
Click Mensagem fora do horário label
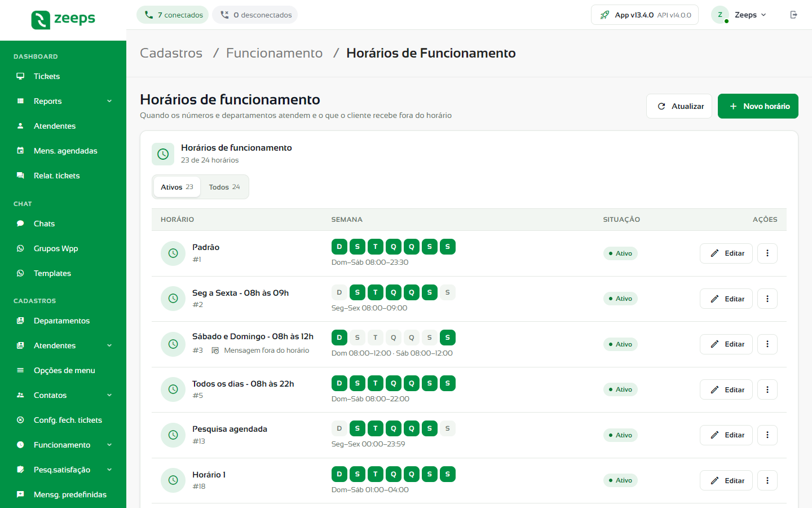266,351
